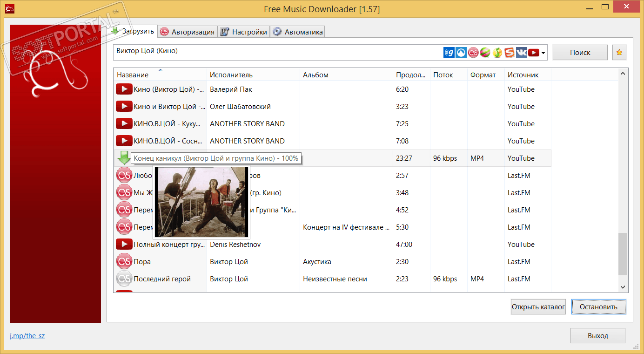Sort by the Источник column header
644x354 pixels.
point(528,75)
